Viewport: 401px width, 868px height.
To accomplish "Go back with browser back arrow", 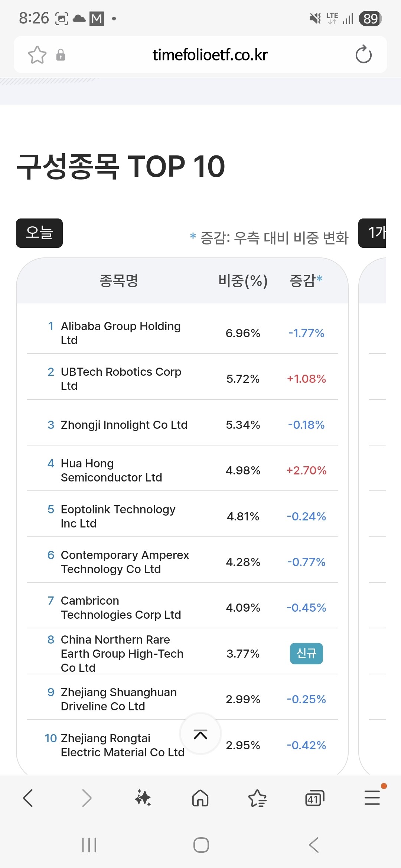I will click(28, 798).
